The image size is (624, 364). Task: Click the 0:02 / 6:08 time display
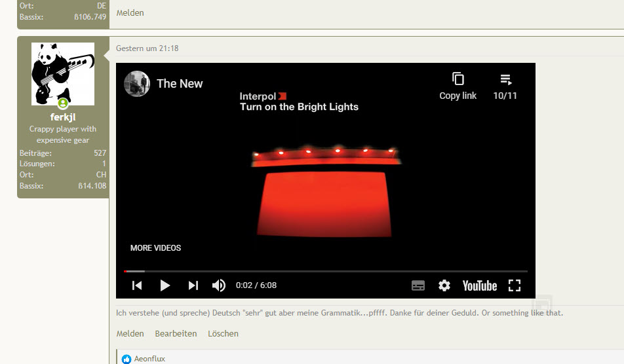click(256, 285)
